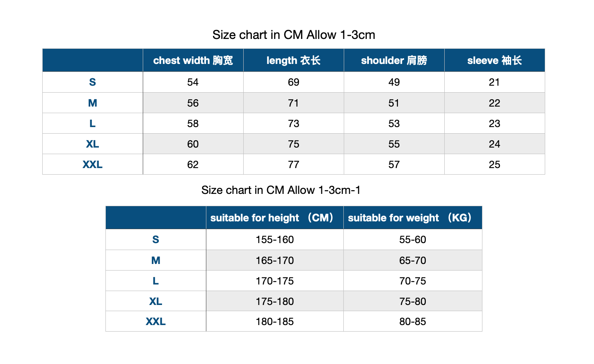Click shoulder value 53 in L row

coord(394,123)
